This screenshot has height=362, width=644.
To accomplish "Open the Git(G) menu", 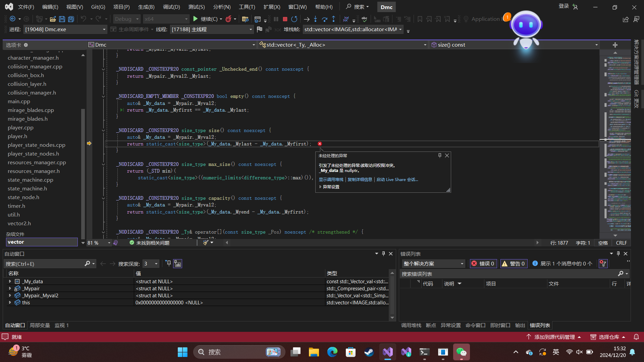I will pyautogui.click(x=98, y=7).
